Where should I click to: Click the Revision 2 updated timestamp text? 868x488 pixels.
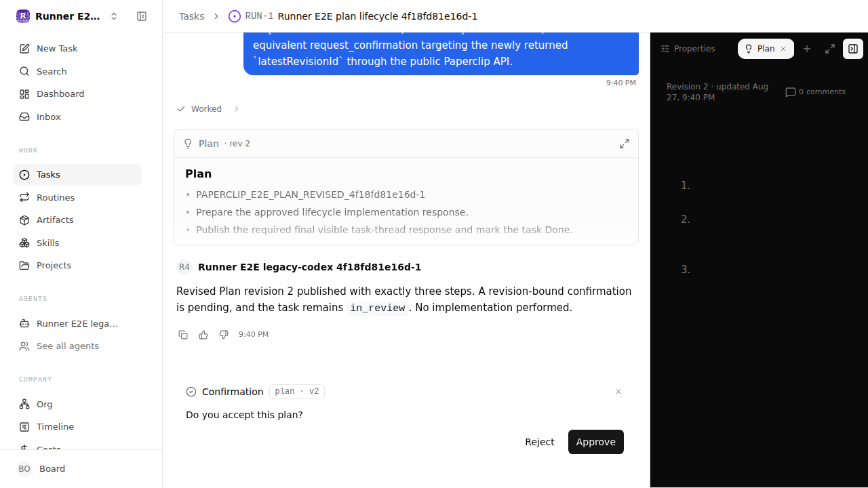point(717,92)
